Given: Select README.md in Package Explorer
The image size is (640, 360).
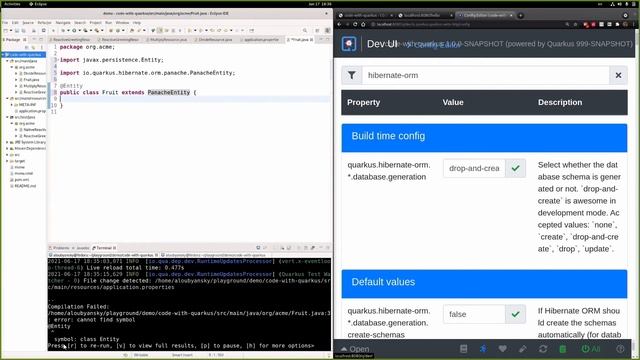Looking at the screenshot, I should tap(25, 186).
